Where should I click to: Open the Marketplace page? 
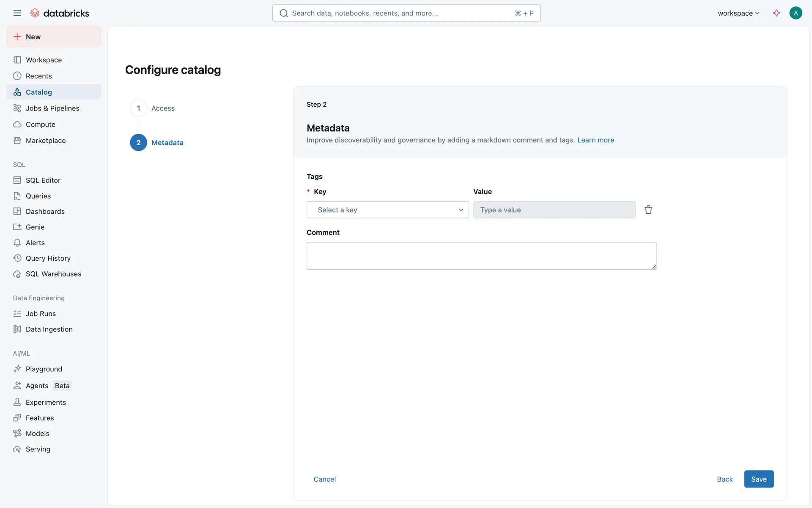45,141
